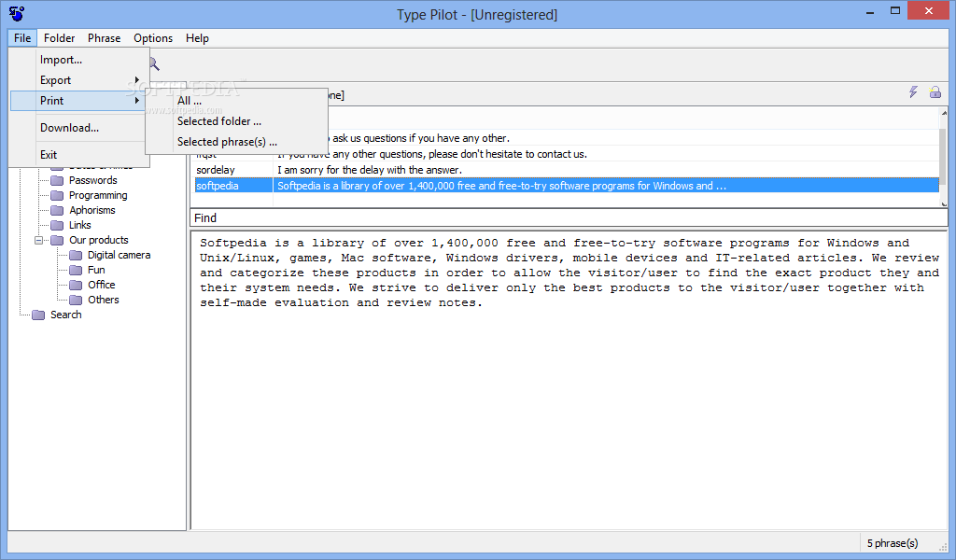Click the Aphorisms folder icon
Screen dimensions: 956x560
click(57, 210)
